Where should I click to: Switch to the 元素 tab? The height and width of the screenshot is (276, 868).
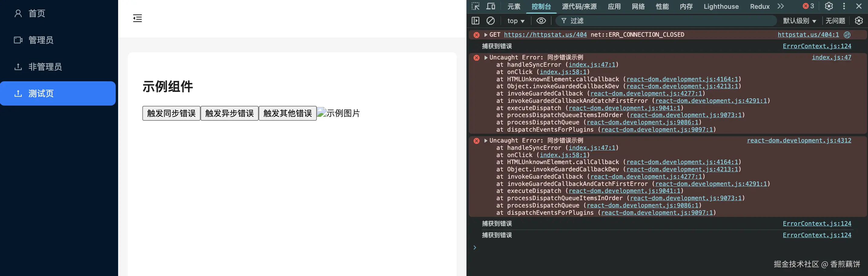pyautogui.click(x=514, y=6)
